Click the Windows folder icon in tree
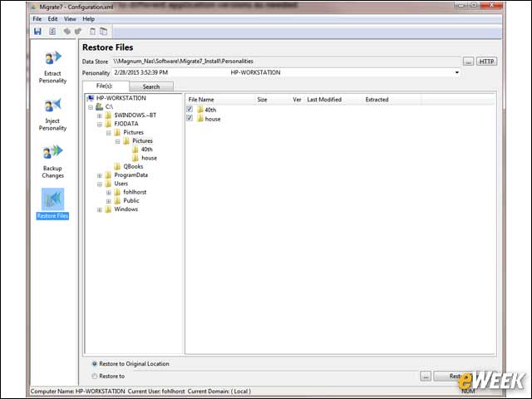 [108, 209]
